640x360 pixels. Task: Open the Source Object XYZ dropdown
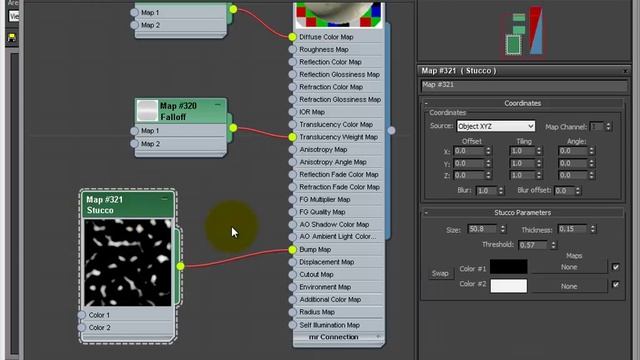click(x=496, y=126)
